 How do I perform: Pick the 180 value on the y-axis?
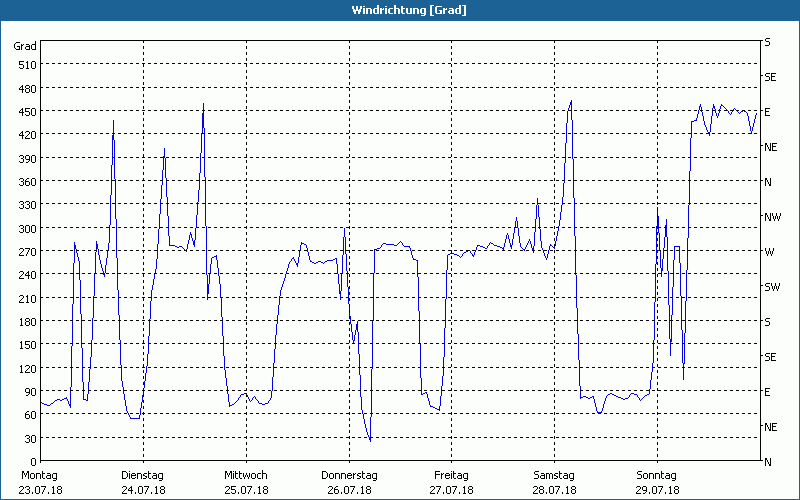pos(25,322)
